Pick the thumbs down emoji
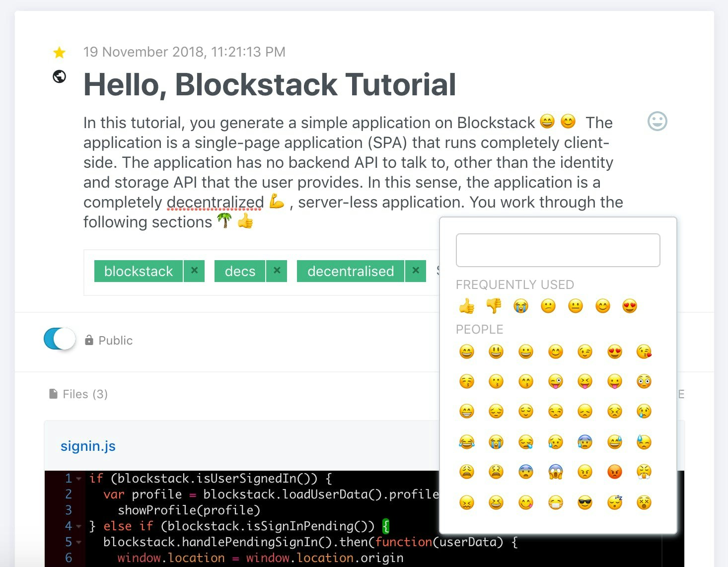728x567 pixels. point(494,306)
